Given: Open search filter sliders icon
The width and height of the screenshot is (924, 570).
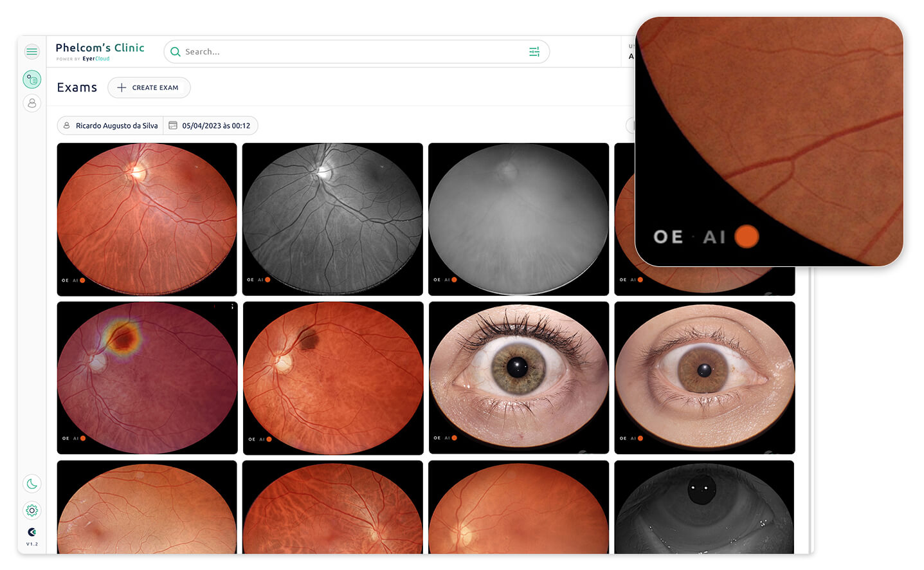Looking at the screenshot, I should [x=534, y=51].
